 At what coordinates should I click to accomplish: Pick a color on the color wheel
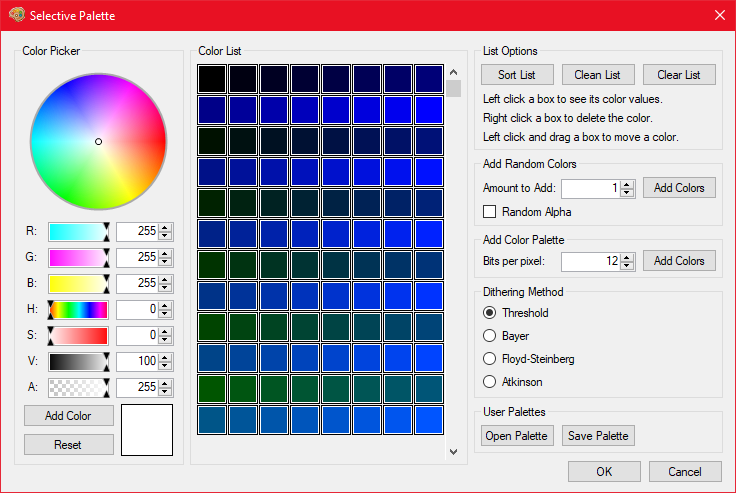[x=98, y=141]
